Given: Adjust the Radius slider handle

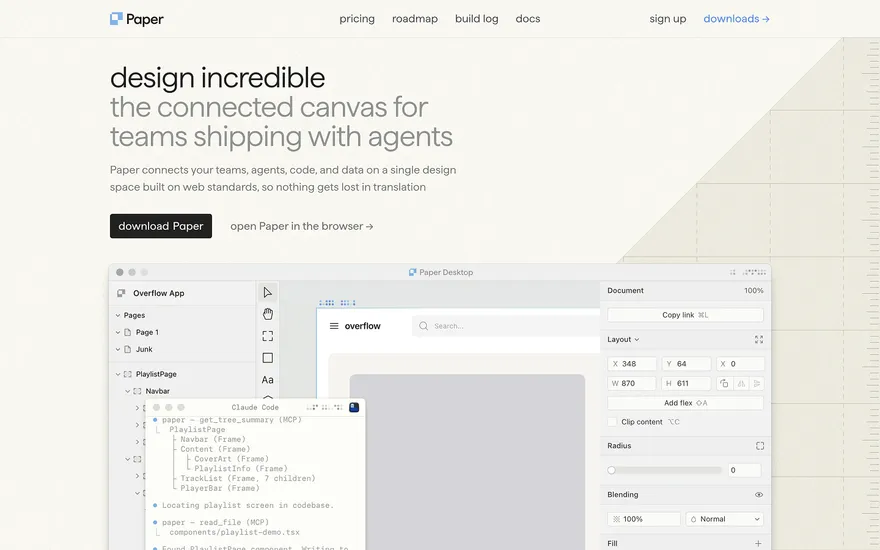Looking at the screenshot, I should [x=612, y=470].
